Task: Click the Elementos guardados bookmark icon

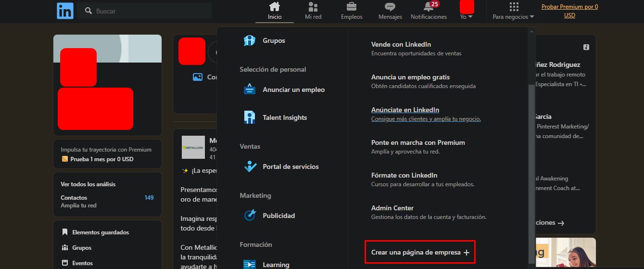Action: (x=65, y=232)
